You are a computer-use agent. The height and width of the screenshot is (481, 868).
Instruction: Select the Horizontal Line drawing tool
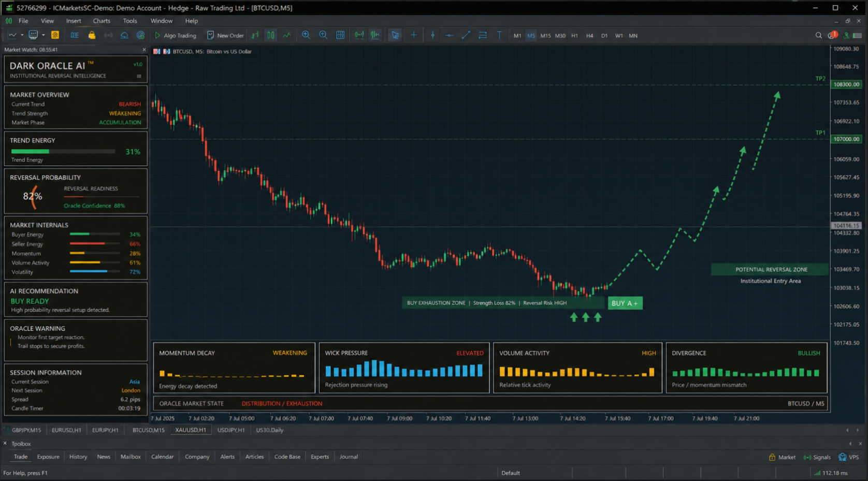pyautogui.click(x=449, y=35)
